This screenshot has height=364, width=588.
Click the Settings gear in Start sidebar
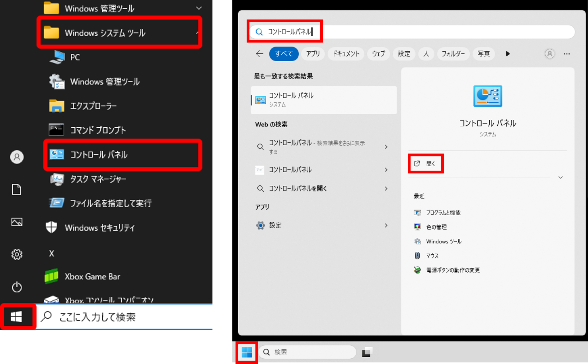16,254
